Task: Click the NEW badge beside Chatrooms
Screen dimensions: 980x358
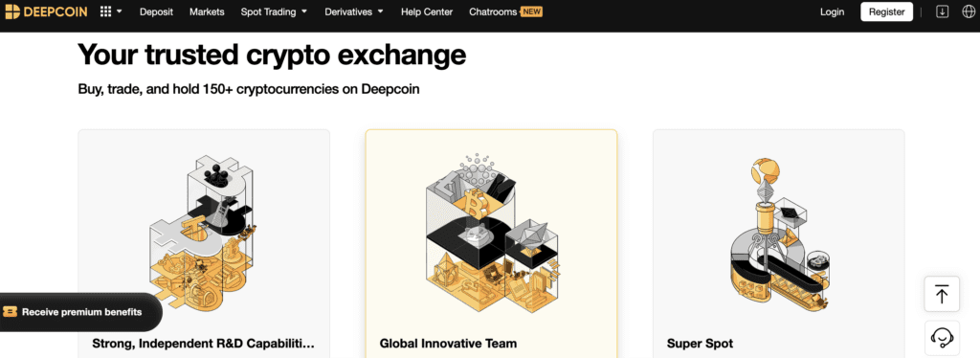Action: [x=531, y=11]
